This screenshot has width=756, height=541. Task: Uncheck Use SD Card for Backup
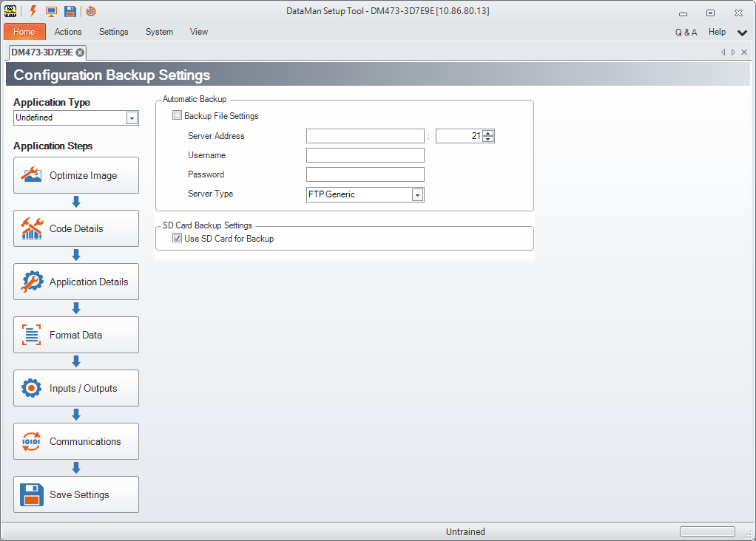[177, 239]
